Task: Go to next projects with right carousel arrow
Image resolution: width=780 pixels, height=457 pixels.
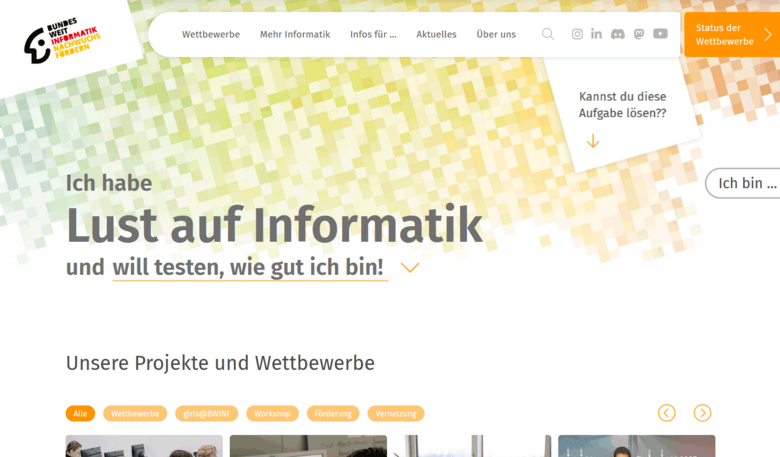Action: 702,413
